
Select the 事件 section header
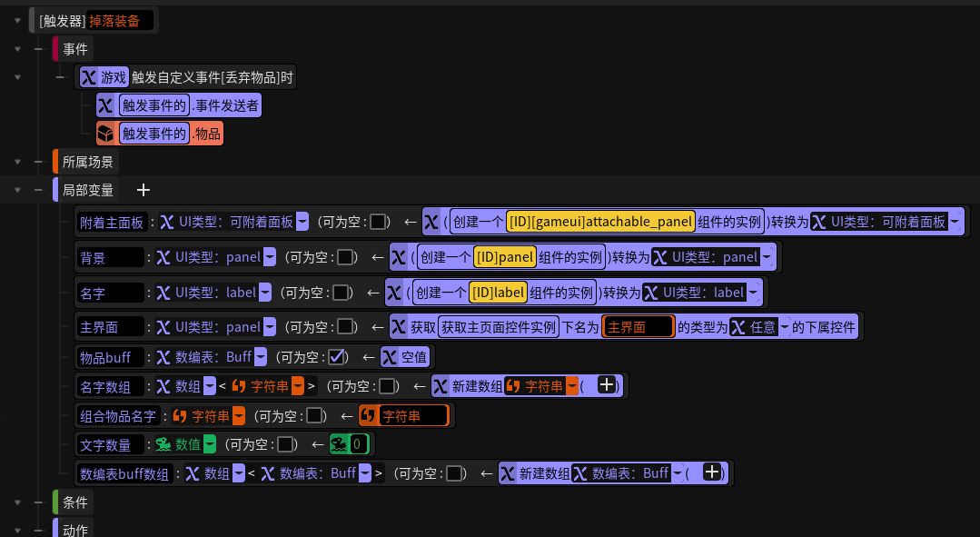tap(75, 49)
